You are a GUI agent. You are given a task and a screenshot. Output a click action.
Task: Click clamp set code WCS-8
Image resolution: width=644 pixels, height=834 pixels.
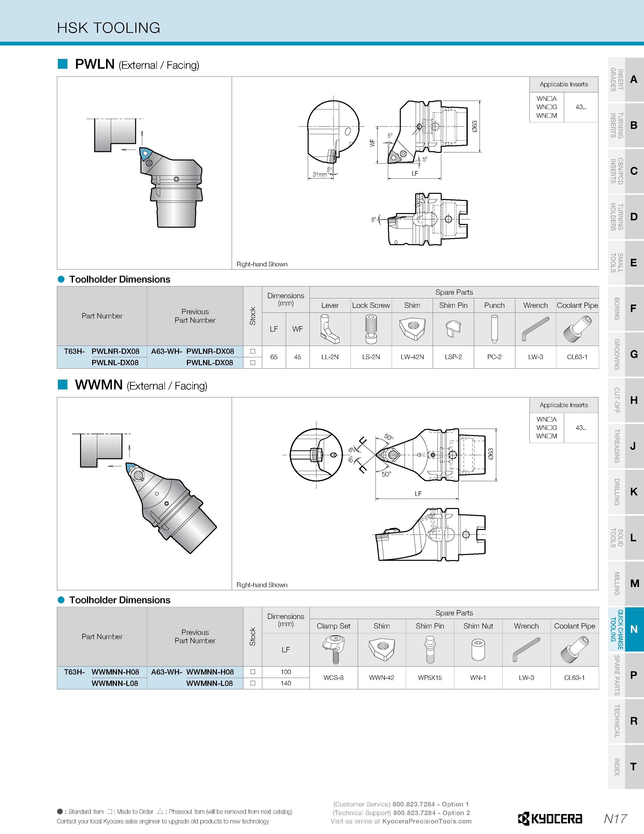tap(333, 678)
